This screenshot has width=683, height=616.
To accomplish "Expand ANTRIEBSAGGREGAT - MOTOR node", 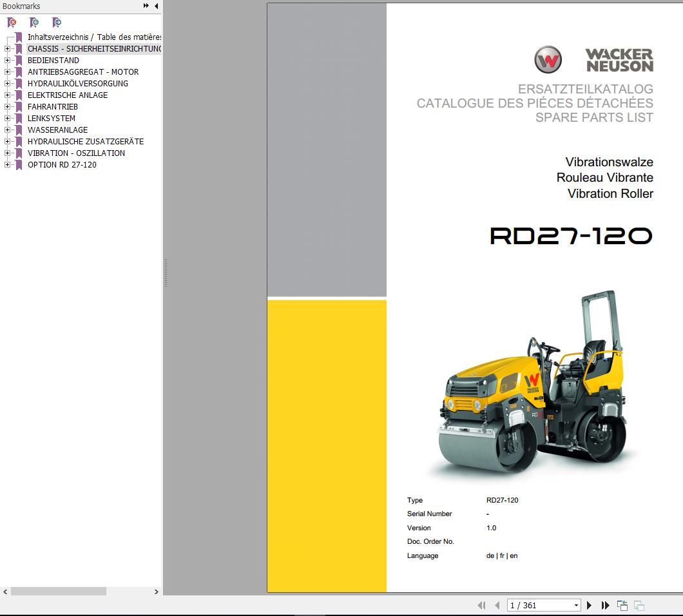I will (x=7, y=72).
